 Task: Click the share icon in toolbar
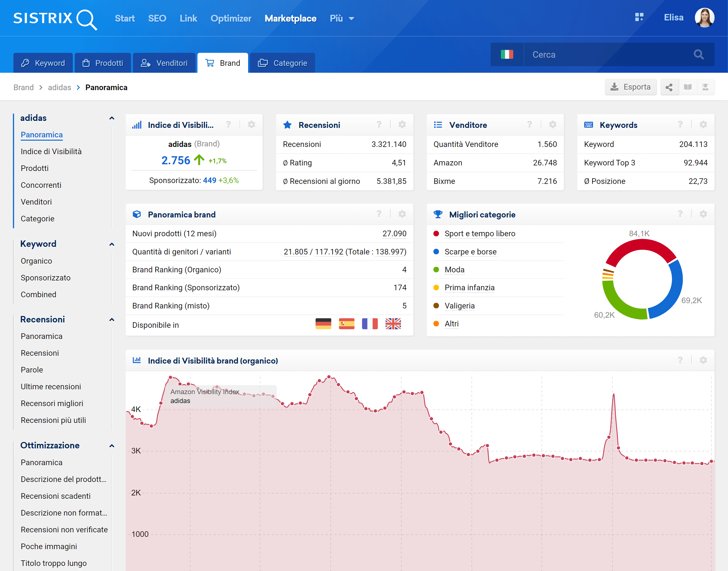click(x=669, y=87)
